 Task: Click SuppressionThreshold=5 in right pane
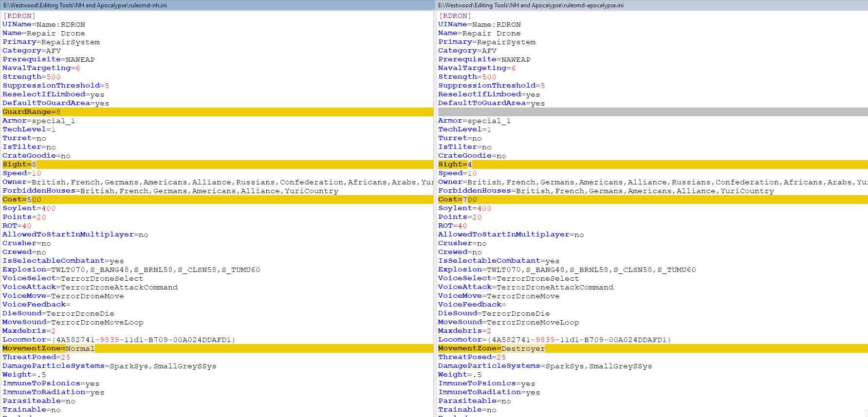[492, 86]
